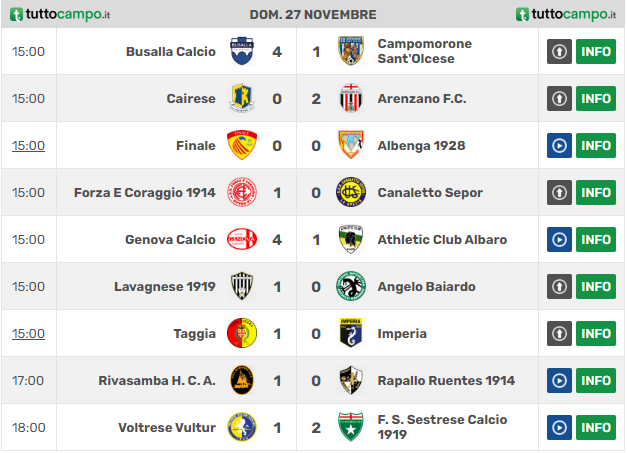627x453 pixels.
Task: Open the Taggia match 15:00 time link
Action: pyautogui.click(x=28, y=333)
